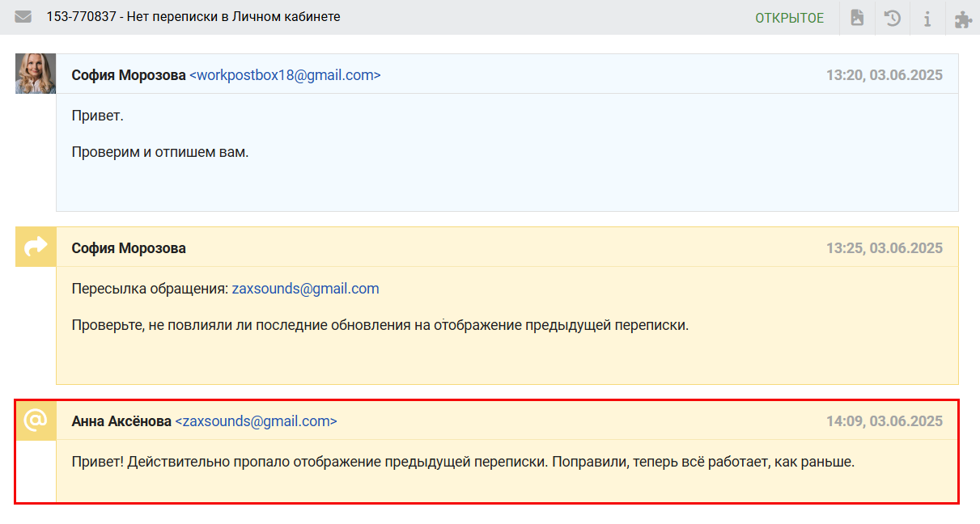
Task: Click София Морозова's name in the forwarded message header
Action: (128, 248)
